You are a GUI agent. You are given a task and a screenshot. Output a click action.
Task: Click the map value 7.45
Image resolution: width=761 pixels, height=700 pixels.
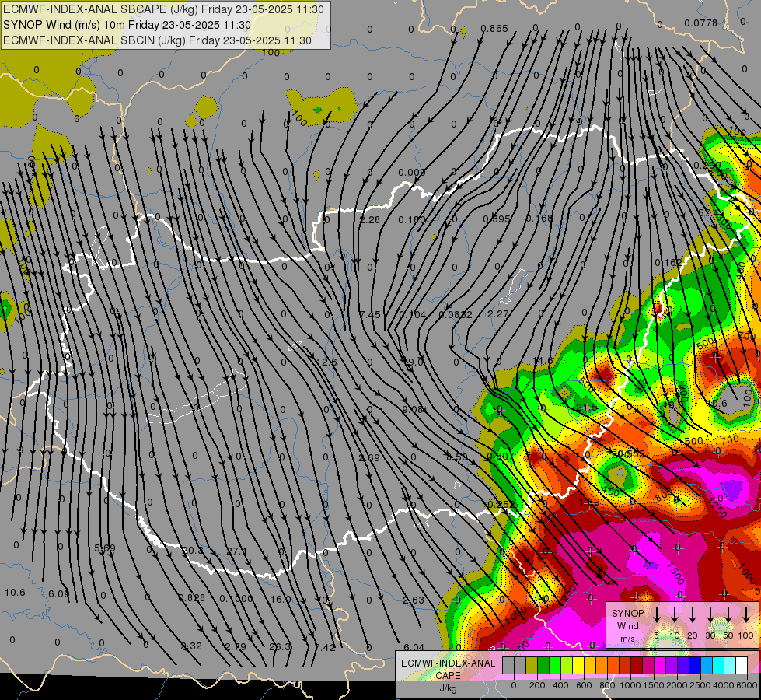click(370, 315)
